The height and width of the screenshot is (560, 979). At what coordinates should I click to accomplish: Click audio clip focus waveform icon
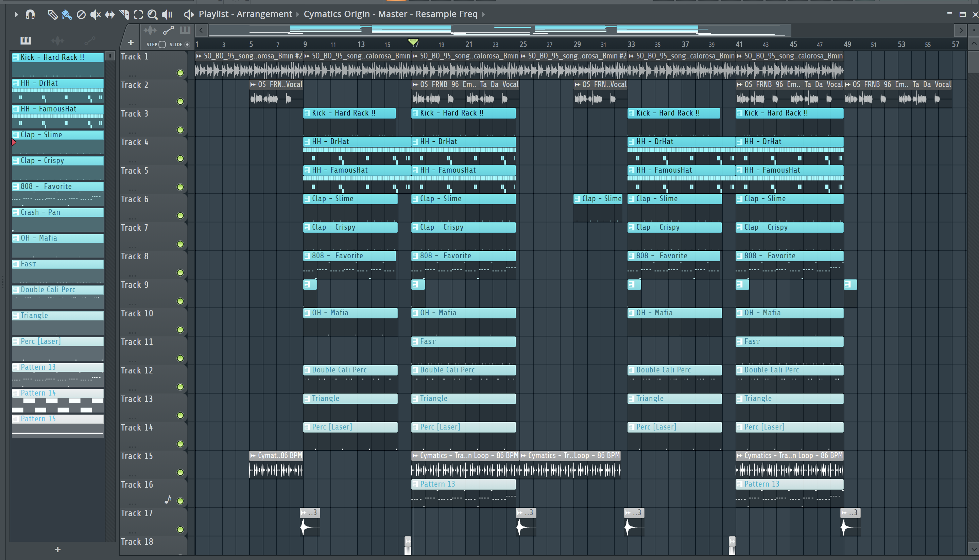click(x=150, y=30)
